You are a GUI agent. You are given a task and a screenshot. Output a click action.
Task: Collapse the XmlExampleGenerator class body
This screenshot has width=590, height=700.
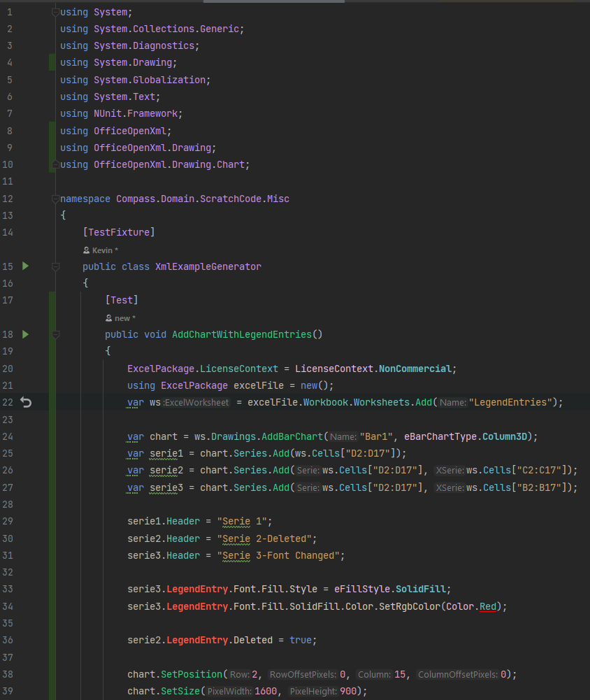(x=55, y=266)
